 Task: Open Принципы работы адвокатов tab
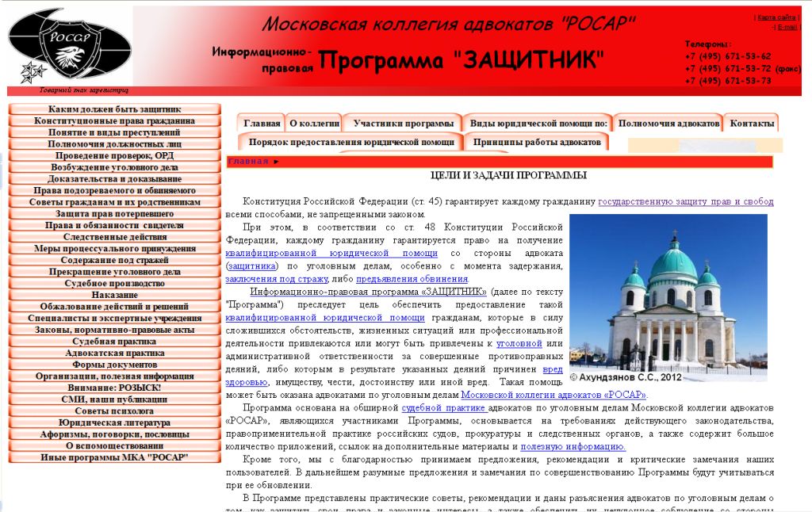pos(537,142)
